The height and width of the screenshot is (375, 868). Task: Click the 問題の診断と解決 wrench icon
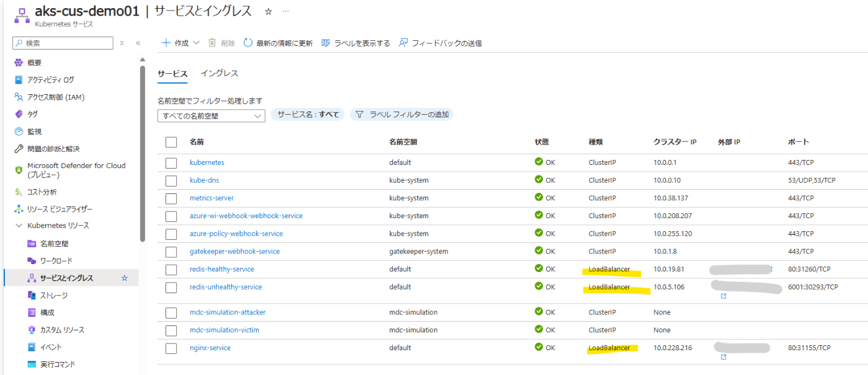(19, 149)
